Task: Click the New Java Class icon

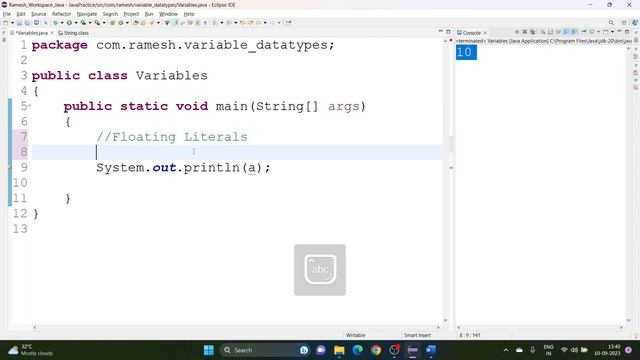Action: coord(121,23)
